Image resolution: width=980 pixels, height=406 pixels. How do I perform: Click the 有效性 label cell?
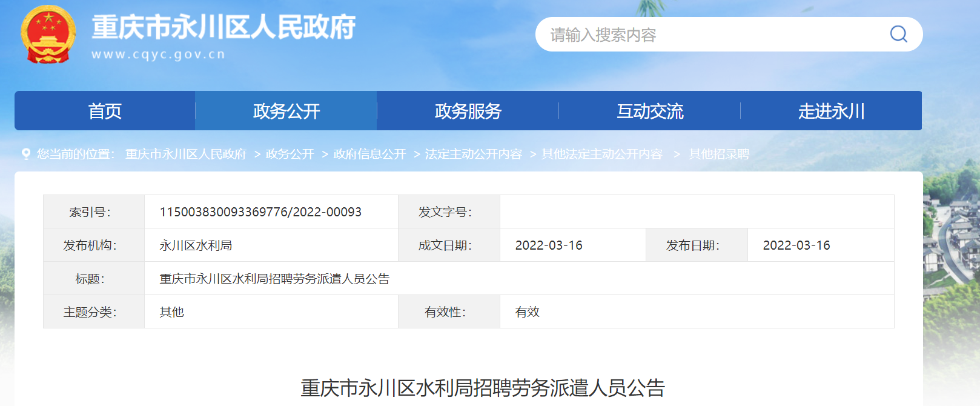449,311
